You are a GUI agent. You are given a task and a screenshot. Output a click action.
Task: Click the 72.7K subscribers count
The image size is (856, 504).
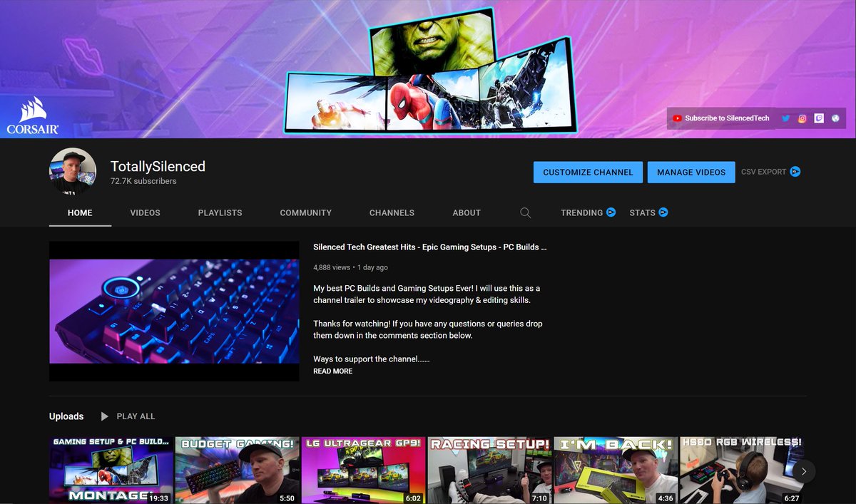[143, 181]
